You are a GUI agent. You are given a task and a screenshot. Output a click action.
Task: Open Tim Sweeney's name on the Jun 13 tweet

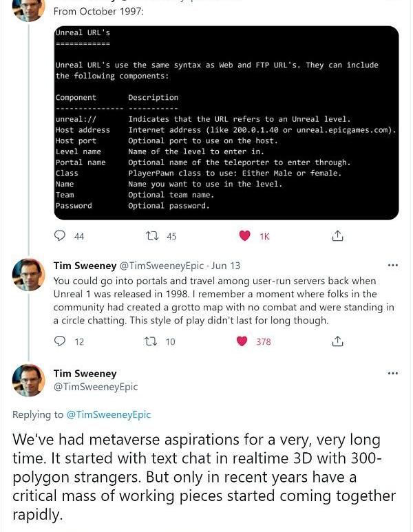pos(85,265)
